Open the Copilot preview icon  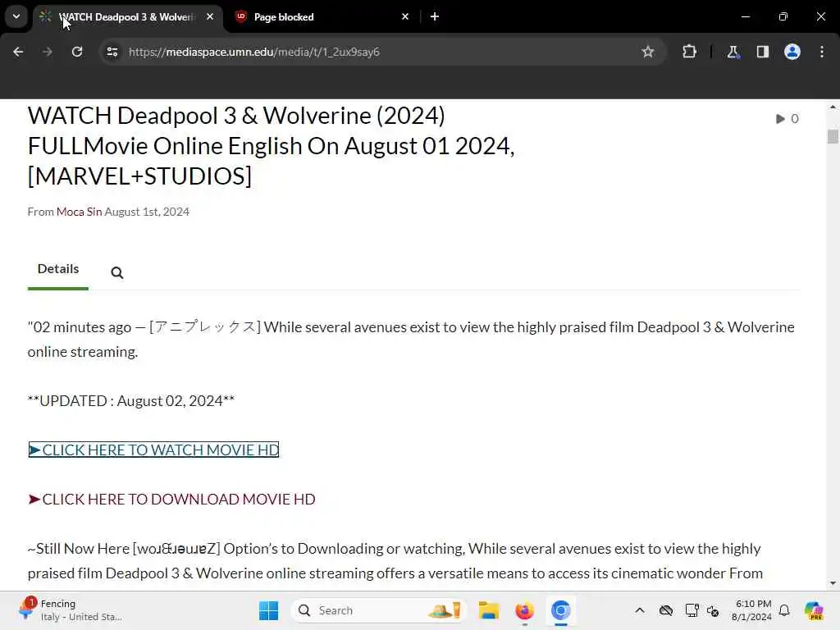814,610
